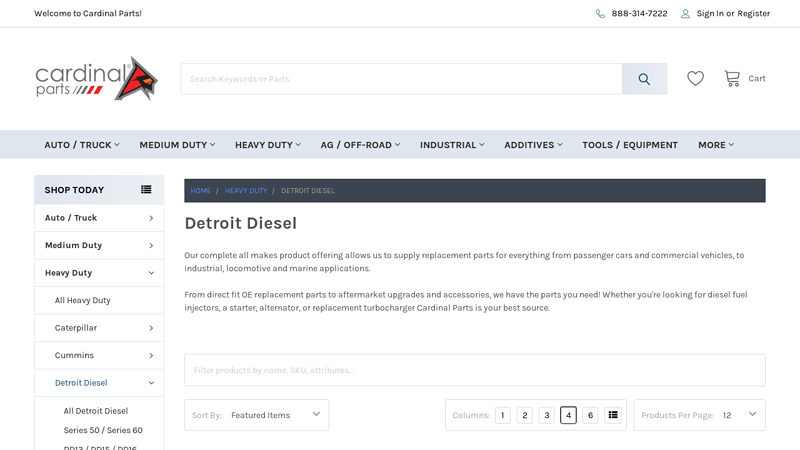This screenshot has height=450, width=800.
Task: Click the Cardinal Parts logo
Action: [96, 79]
